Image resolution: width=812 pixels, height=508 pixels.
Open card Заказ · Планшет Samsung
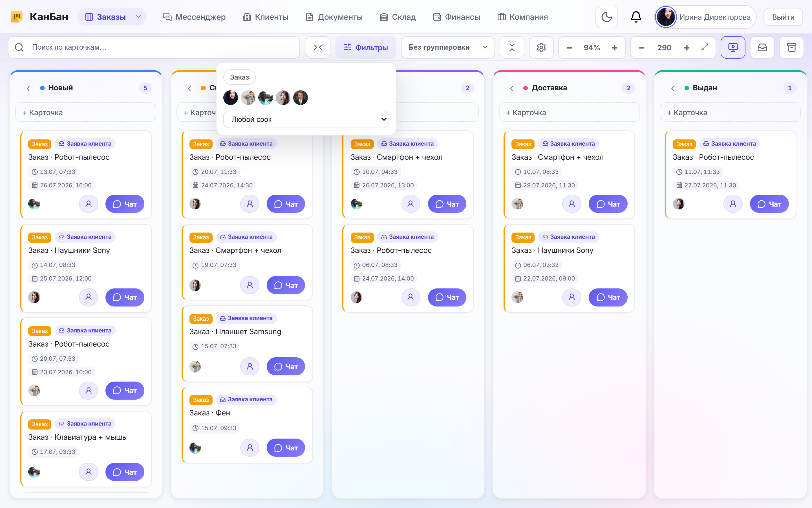[235, 332]
